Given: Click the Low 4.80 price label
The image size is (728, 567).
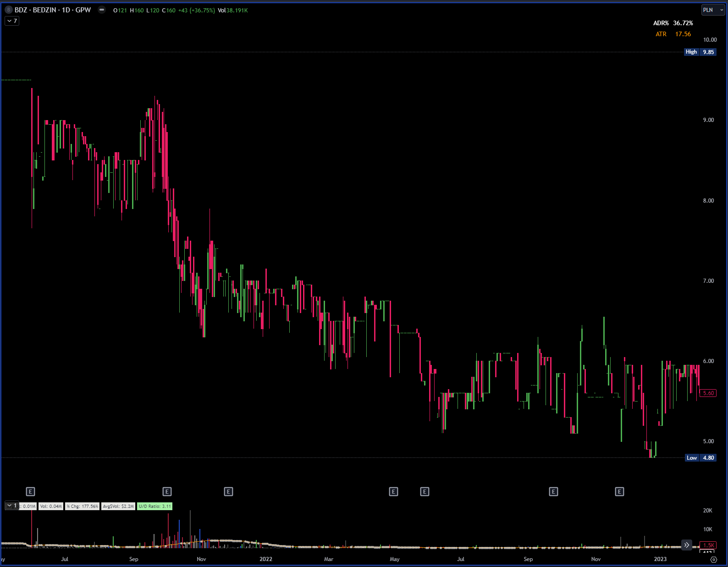Looking at the screenshot, I should point(700,458).
